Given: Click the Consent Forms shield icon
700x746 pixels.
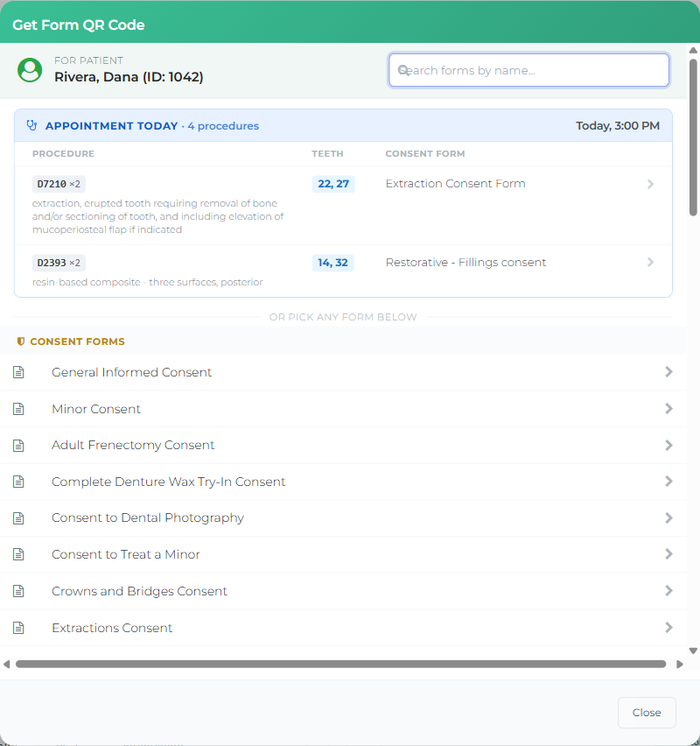Looking at the screenshot, I should [20, 341].
